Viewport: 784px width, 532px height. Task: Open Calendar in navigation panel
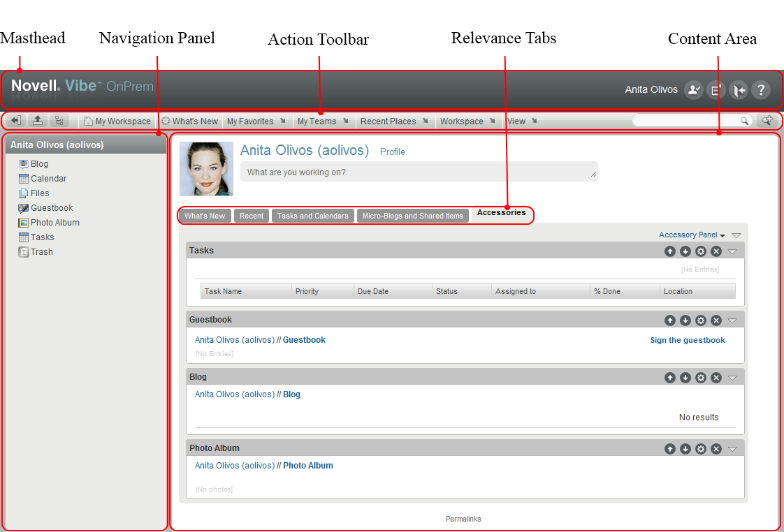pyautogui.click(x=43, y=178)
